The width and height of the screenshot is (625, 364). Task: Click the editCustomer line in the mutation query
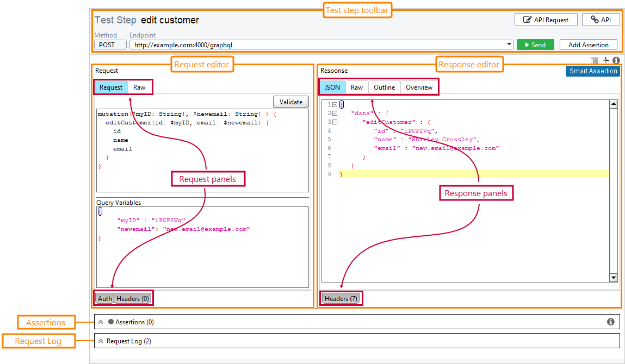click(x=187, y=123)
